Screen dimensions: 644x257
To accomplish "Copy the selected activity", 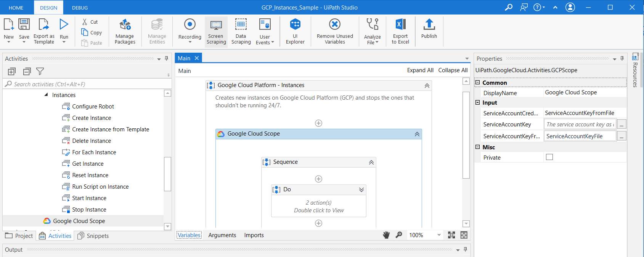I will [92, 32].
